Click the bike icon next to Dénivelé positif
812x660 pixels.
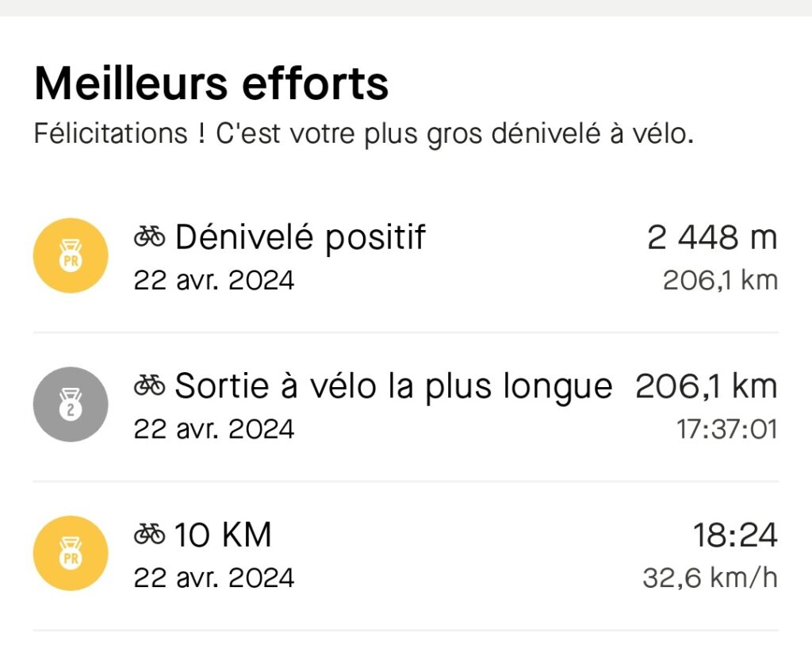[x=150, y=237]
